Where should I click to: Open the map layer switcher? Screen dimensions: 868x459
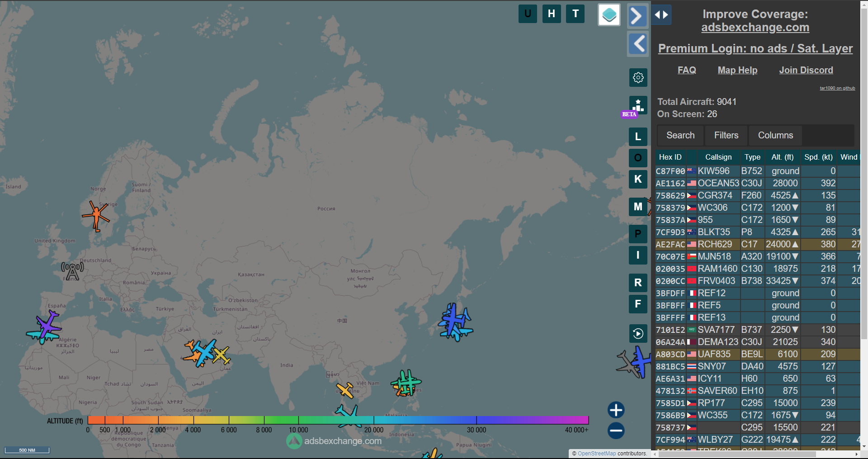(609, 15)
